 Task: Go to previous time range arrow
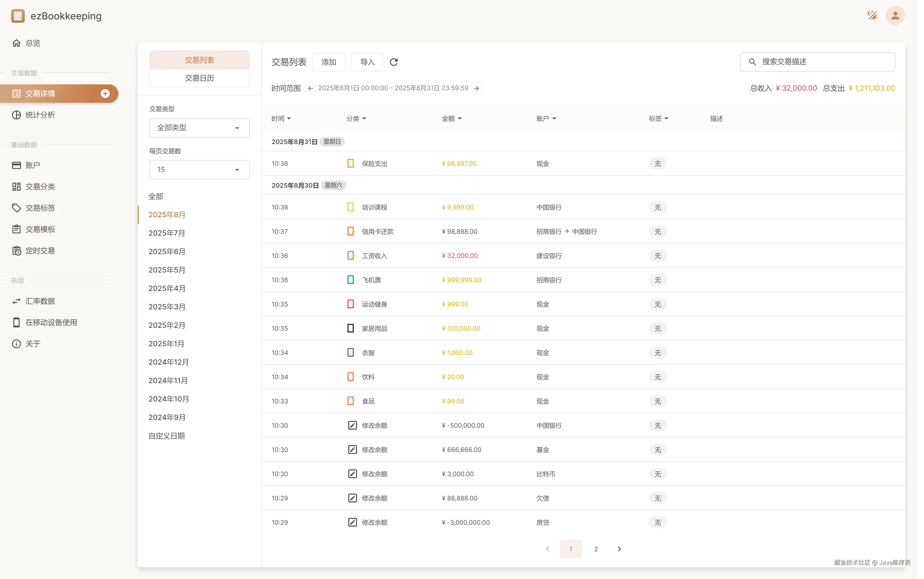[x=310, y=88]
